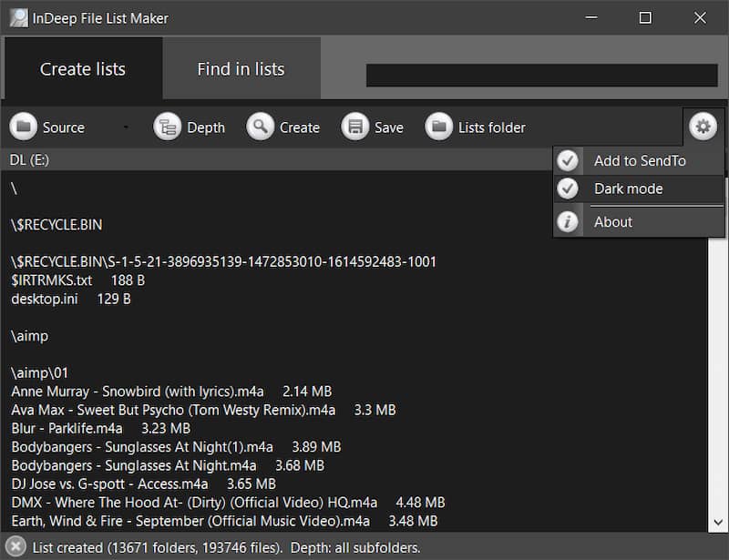This screenshot has width=729, height=560.
Task: Select Dark mode menu entry
Action: (639, 188)
